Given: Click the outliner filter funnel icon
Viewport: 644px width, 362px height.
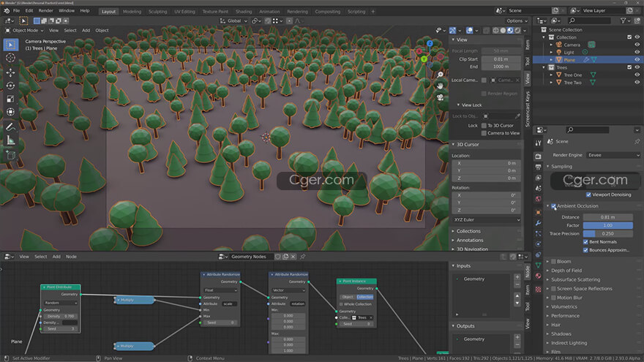Looking at the screenshot, I should [623, 20].
